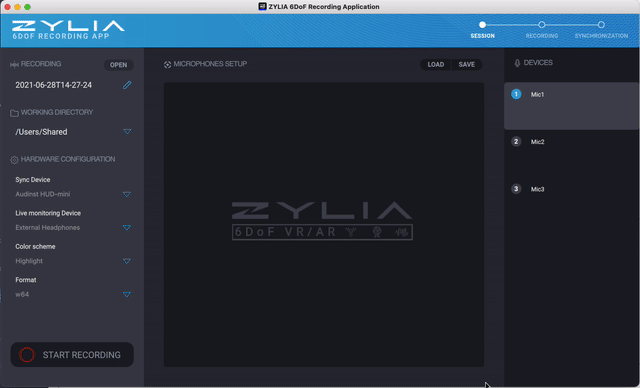Expand the Color scheme dropdown
640x388 pixels.
(127, 261)
